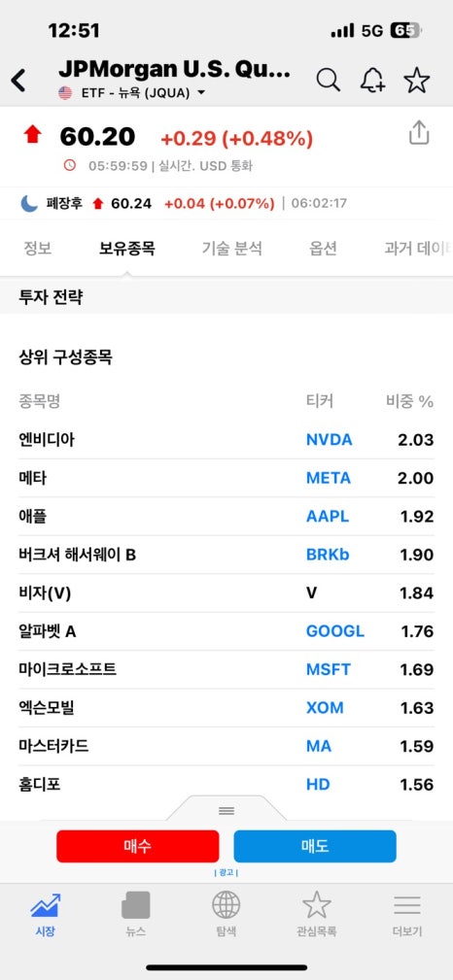Select the 마스터카드 holdings row

(226, 746)
